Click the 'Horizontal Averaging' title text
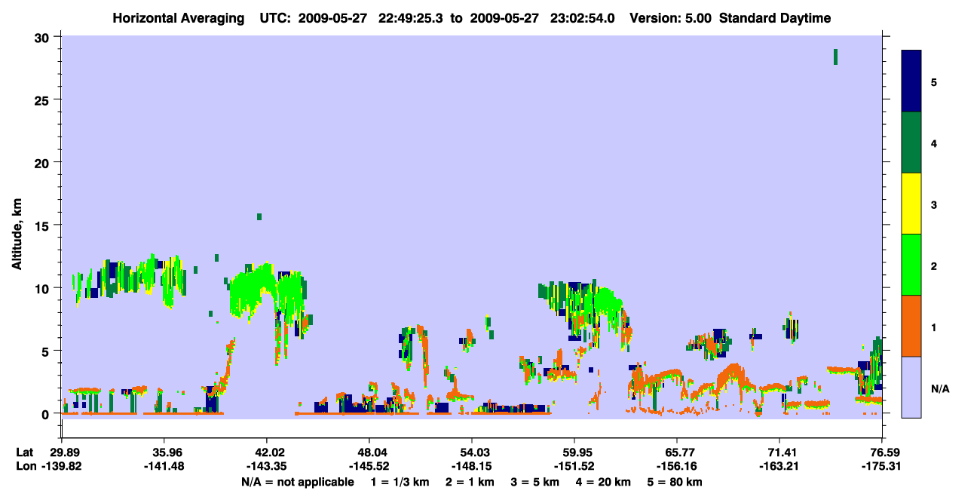This screenshot has width=980, height=503. click(x=178, y=18)
